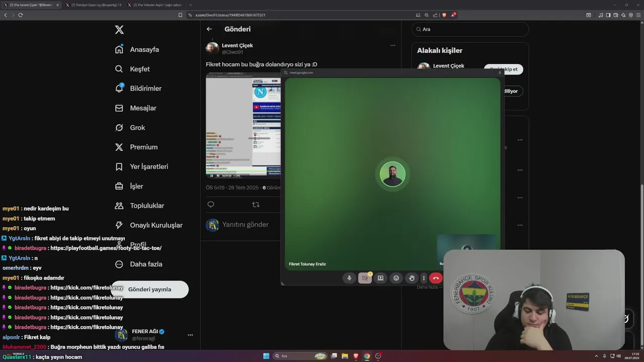
Task: Open browser hamburger menu
Action: point(639,15)
